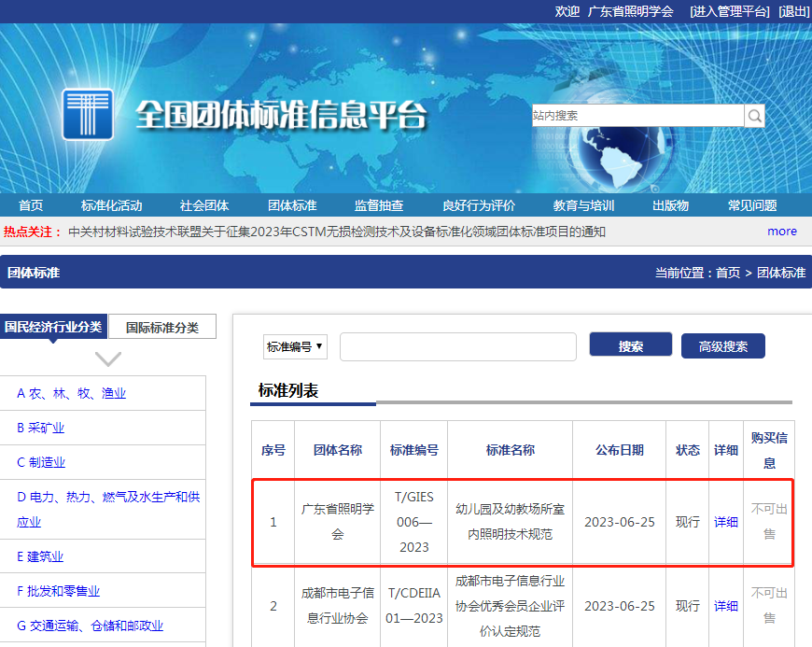Open the 标准编号 search type dropdown
This screenshot has height=647, width=812.
coord(295,346)
